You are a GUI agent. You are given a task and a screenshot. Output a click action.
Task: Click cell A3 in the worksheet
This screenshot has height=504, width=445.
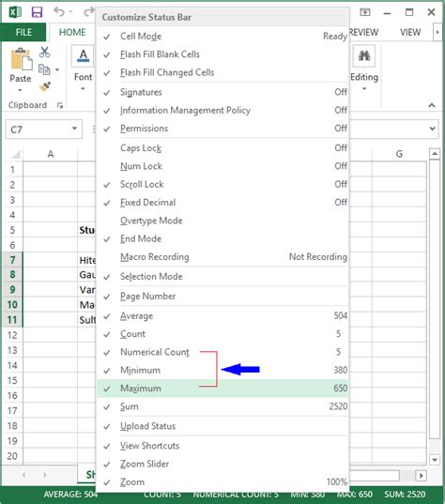[50, 200]
